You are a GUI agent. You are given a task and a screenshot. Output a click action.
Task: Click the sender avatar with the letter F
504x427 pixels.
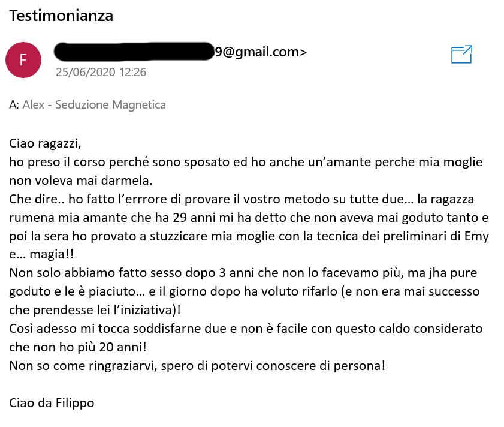(23, 60)
